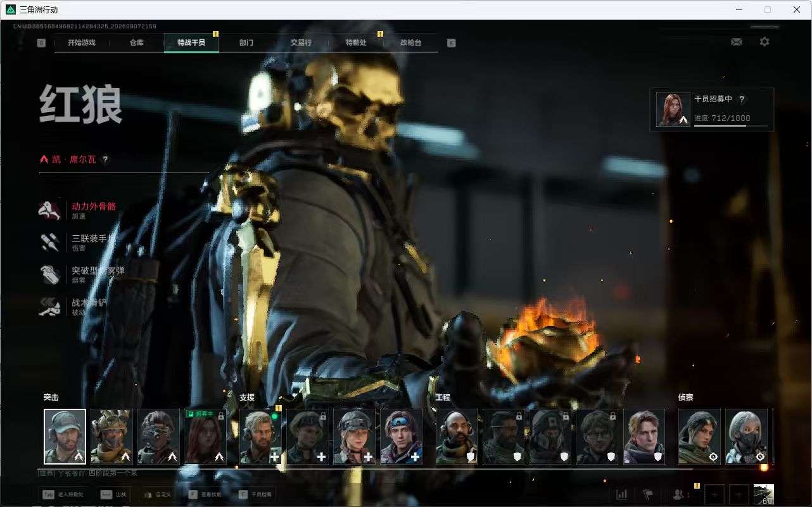Select the white-haired masked recon operator
The image size is (812, 507).
click(746, 437)
